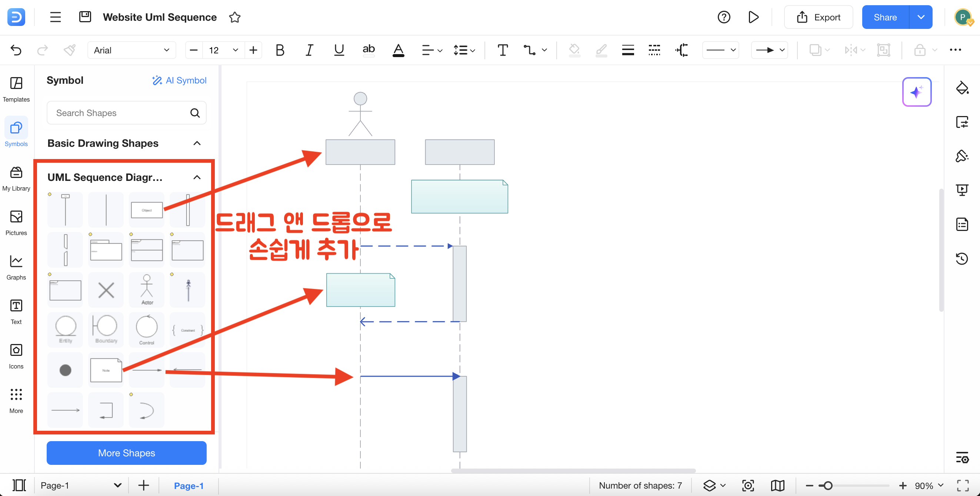Image resolution: width=980 pixels, height=496 pixels.
Task: Open the More sidebar panel
Action: (x=16, y=401)
